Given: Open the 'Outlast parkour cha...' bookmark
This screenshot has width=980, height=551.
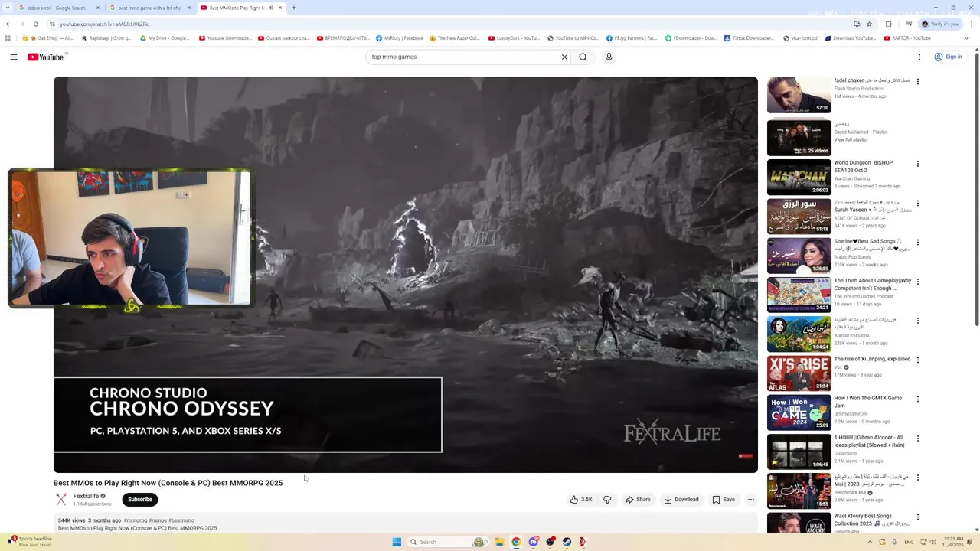Looking at the screenshot, I should (x=284, y=38).
